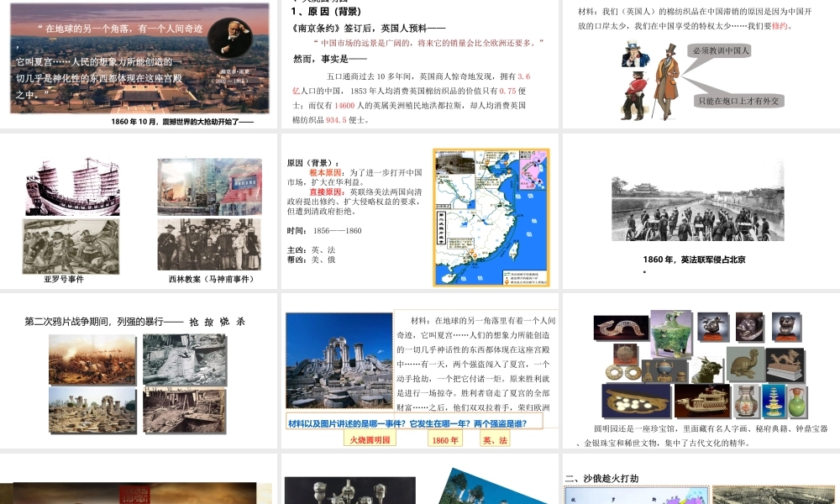The image size is (840, 504).
Task: Click the boarding fight illustration above 亚罗号事件
Action: [x=71, y=246]
